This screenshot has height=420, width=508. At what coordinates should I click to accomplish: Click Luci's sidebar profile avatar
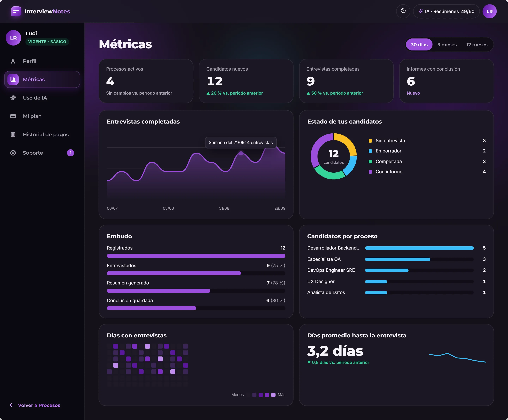14,38
